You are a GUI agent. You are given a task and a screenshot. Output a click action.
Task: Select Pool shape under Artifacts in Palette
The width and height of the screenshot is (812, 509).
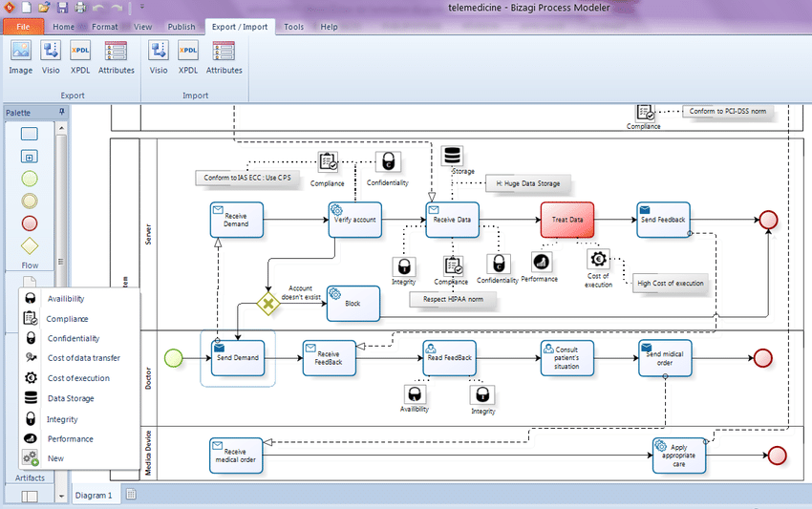coord(30,496)
